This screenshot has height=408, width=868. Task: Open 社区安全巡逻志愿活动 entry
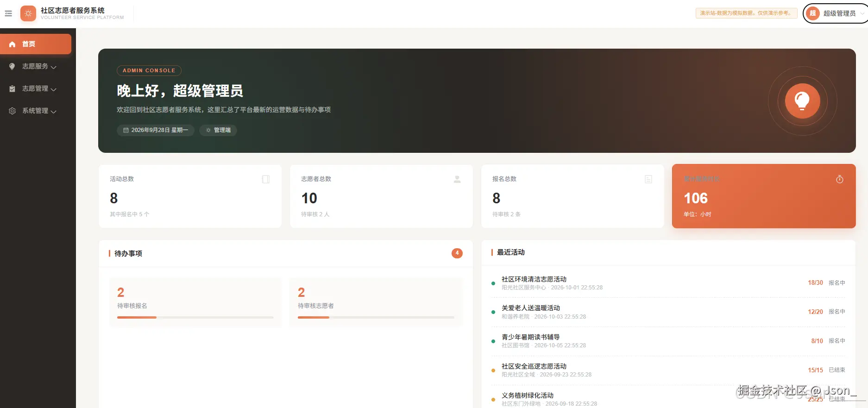(x=668, y=370)
